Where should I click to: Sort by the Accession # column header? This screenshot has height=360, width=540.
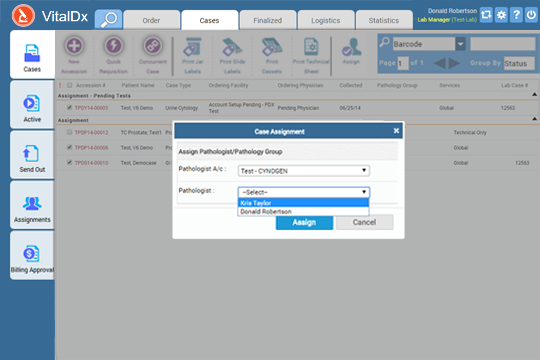point(91,85)
